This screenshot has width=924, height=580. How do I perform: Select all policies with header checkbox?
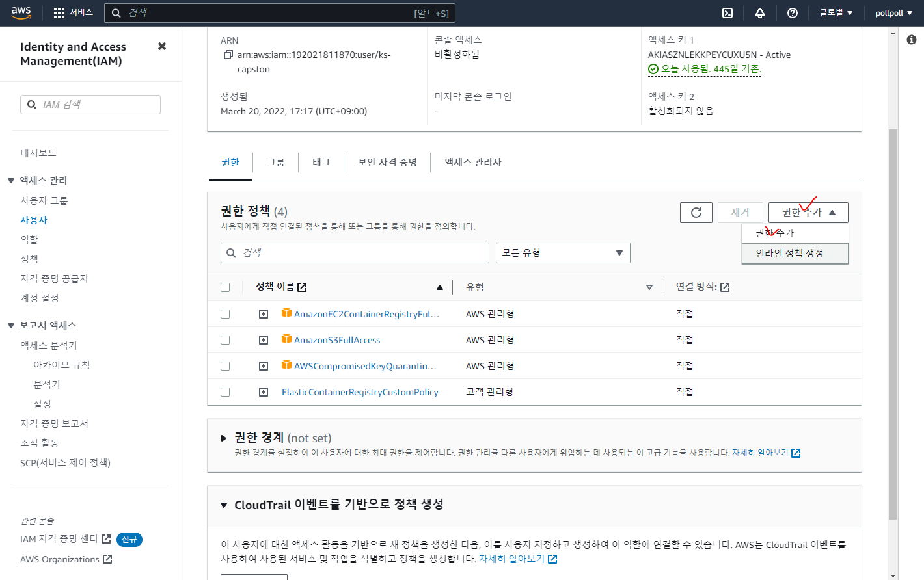pyautogui.click(x=225, y=287)
